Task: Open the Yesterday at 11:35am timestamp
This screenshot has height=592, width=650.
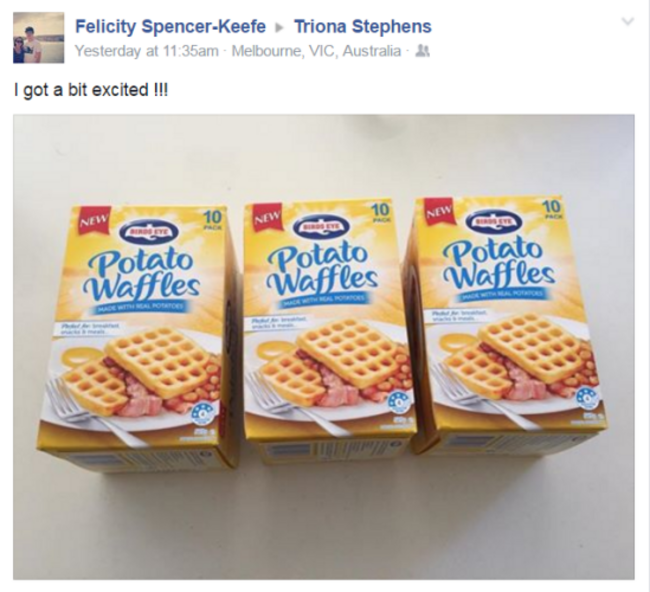Action: [x=147, y=51]
